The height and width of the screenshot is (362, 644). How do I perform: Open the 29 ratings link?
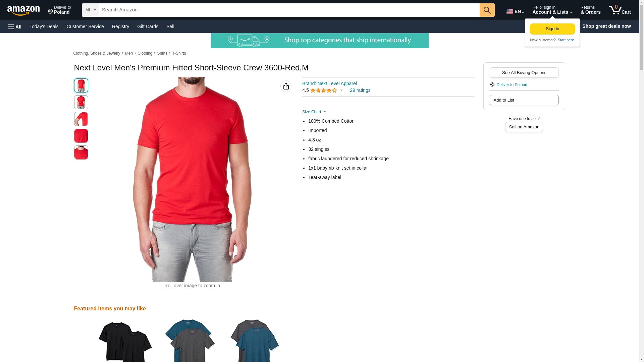click(360, 90)
